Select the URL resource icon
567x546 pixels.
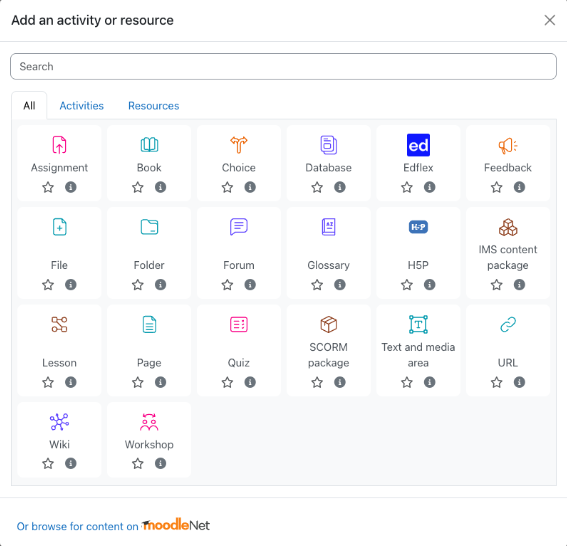tap(508, 324)
